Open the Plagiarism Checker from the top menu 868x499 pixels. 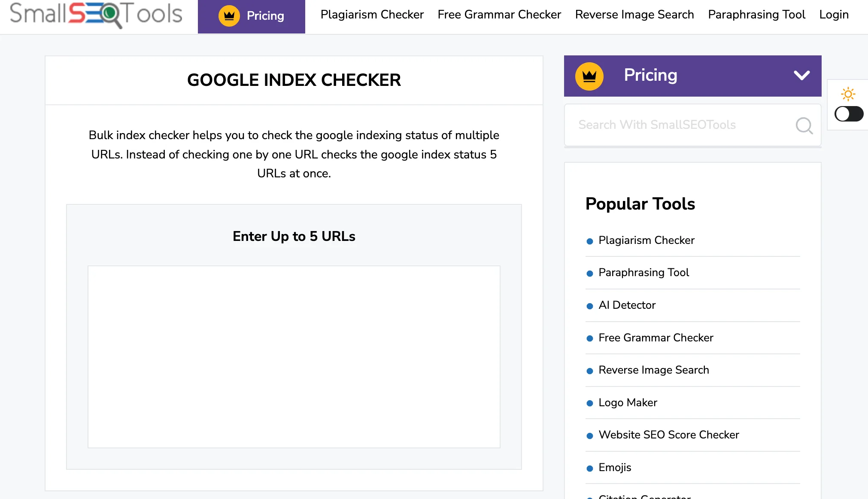pos(372,14)
